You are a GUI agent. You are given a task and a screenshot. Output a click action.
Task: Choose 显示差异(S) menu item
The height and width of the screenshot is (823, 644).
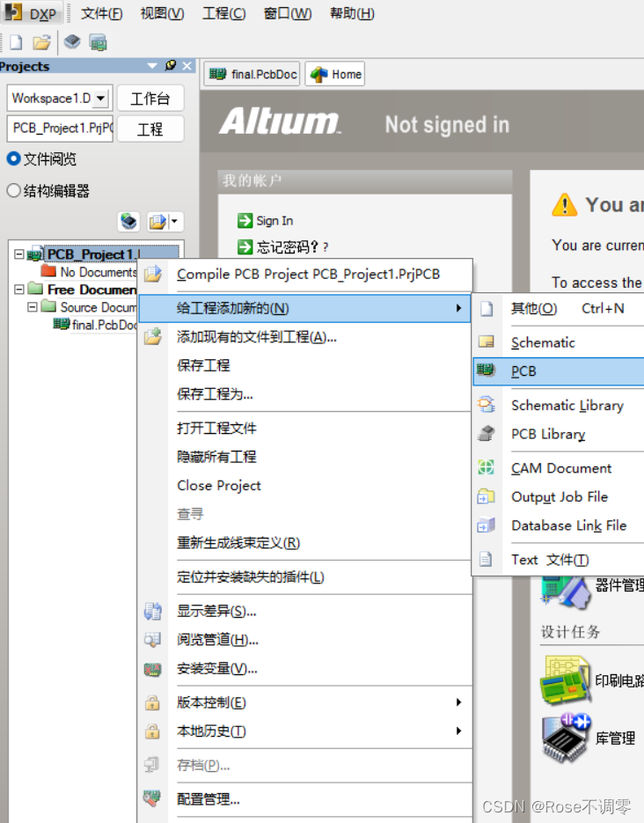point(305,612)
